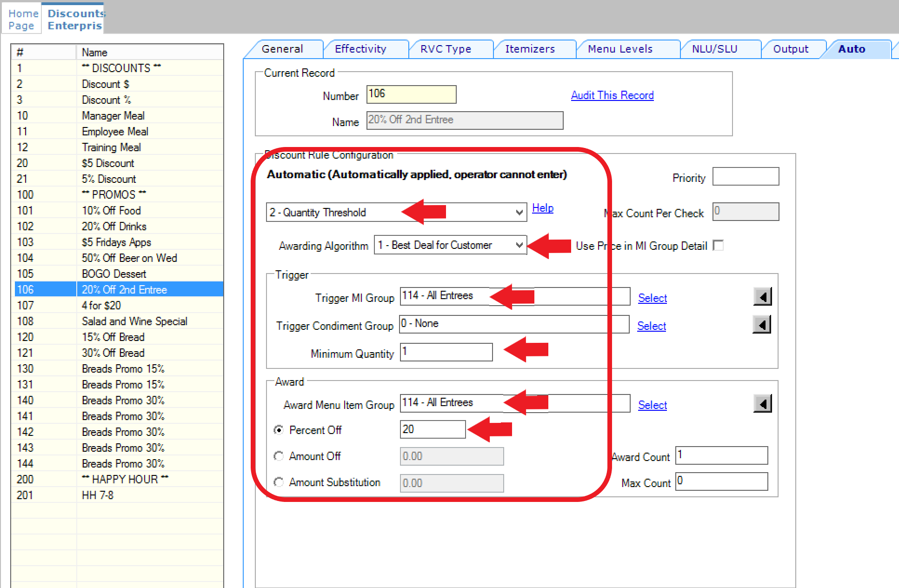
Task: Switch to the Output tab
Action: coord(791,49)
